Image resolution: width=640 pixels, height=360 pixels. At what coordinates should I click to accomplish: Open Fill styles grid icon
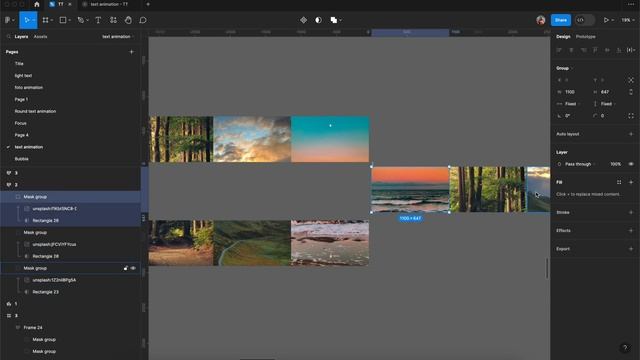tap(619, 182)
